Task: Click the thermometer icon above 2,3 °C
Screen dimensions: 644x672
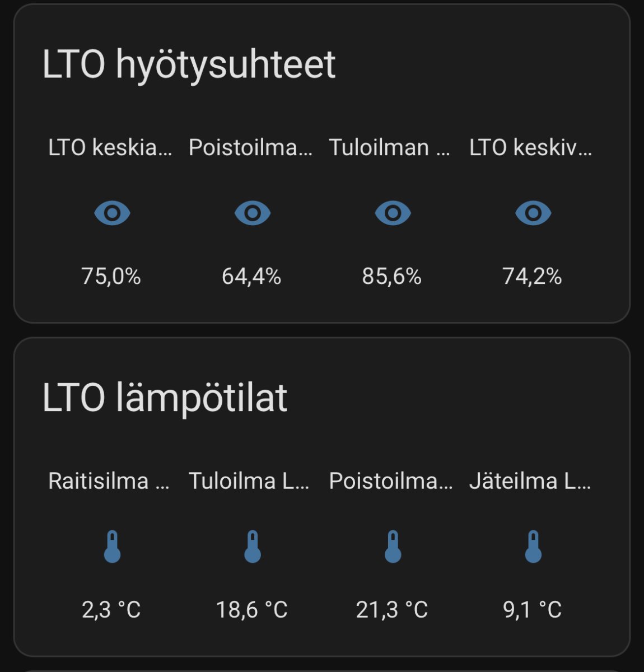Action: 112,547
